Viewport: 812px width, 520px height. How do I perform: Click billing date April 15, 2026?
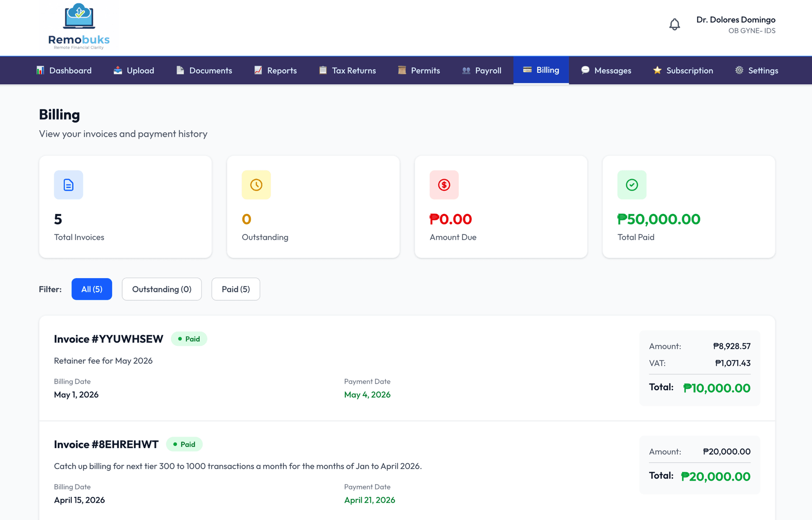[80, 500]
